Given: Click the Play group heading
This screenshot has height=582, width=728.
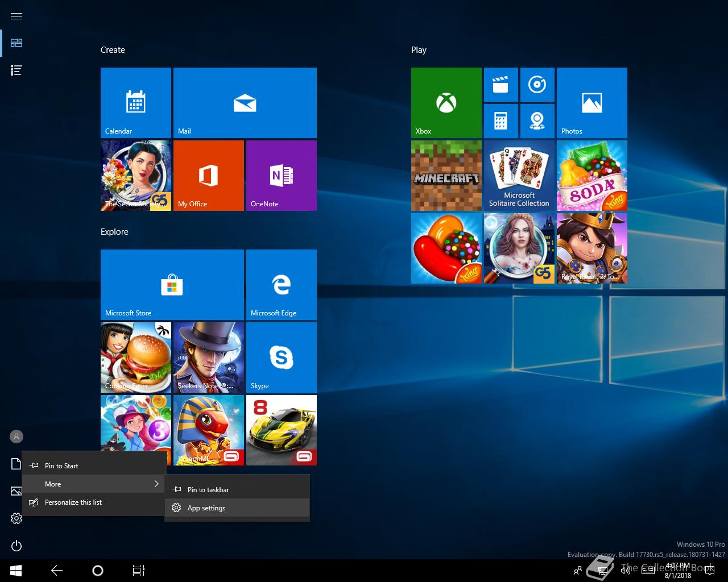Looking at the screenshot, I should 419,50.
